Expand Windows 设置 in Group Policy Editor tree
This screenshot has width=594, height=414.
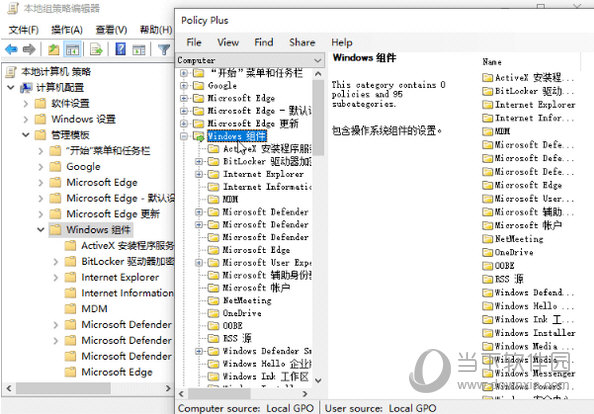coord(26,119)
